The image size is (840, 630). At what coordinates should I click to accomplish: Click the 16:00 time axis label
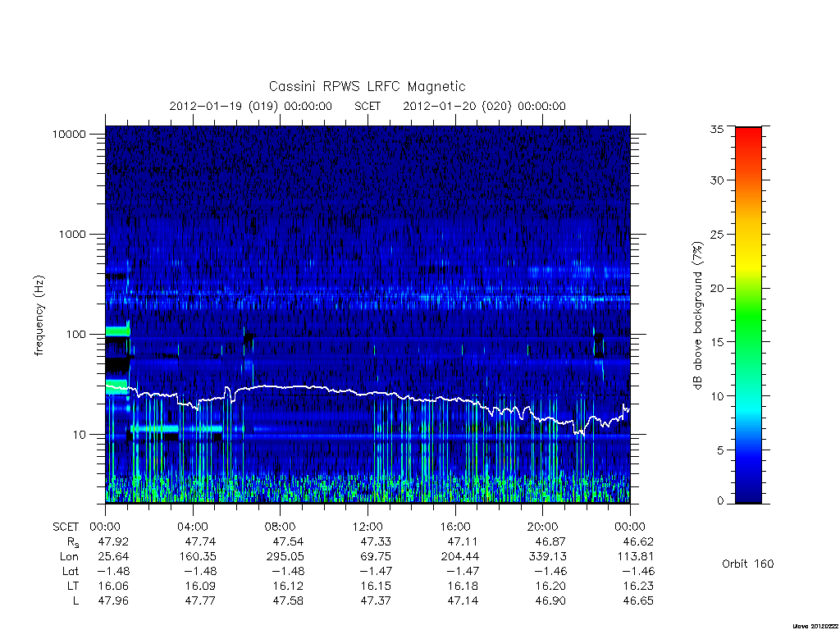455,527
